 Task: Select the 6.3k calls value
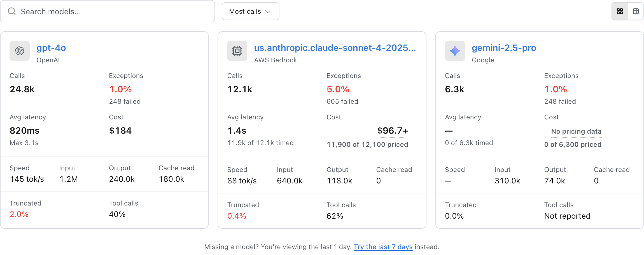click(454, 89)
